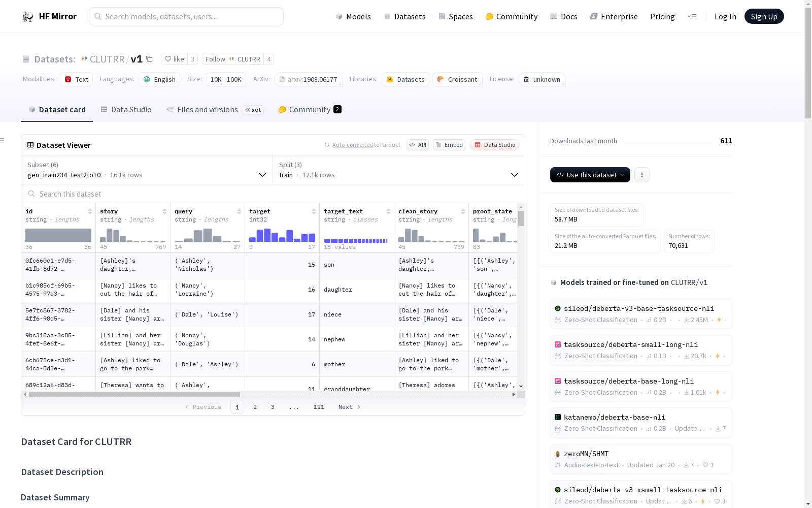Viewport: 812px width, 508px height.
Task: Click the Next page button
Action: 349,407
